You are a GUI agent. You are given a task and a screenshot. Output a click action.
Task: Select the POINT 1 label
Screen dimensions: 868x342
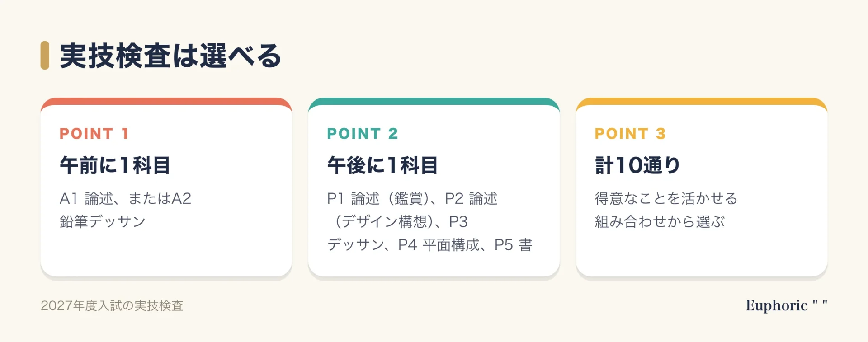[94, 134]
